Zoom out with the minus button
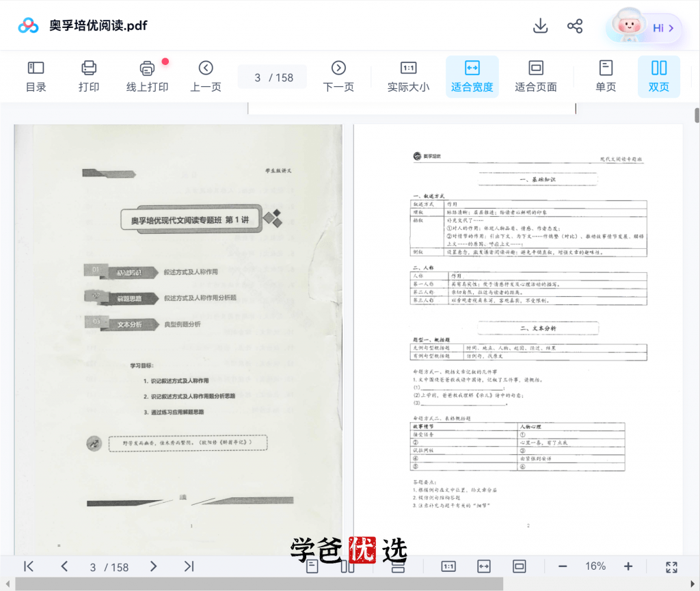Image resolution: width=700 pixels, height=591 pixels. pyautogui.click(x=563, y=566)
